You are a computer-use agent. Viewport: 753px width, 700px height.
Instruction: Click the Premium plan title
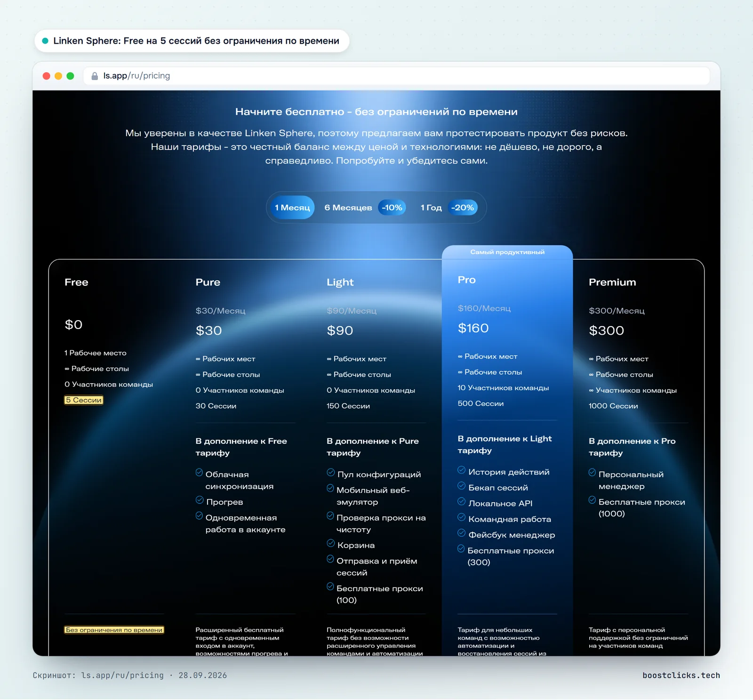(x=612, y=282)
